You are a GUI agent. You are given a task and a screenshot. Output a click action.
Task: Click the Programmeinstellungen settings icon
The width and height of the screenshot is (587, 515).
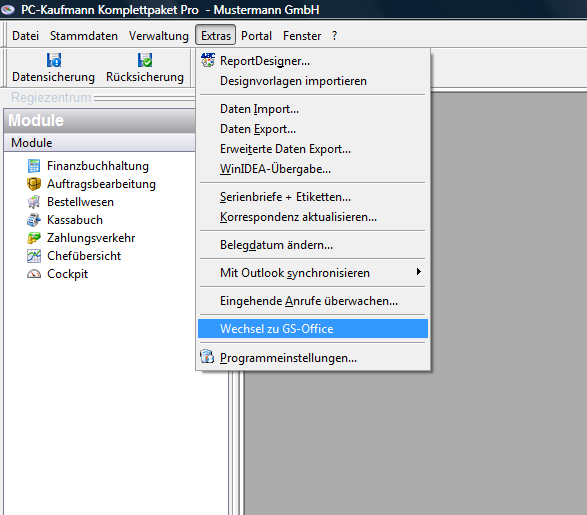[x=207, y=357]
